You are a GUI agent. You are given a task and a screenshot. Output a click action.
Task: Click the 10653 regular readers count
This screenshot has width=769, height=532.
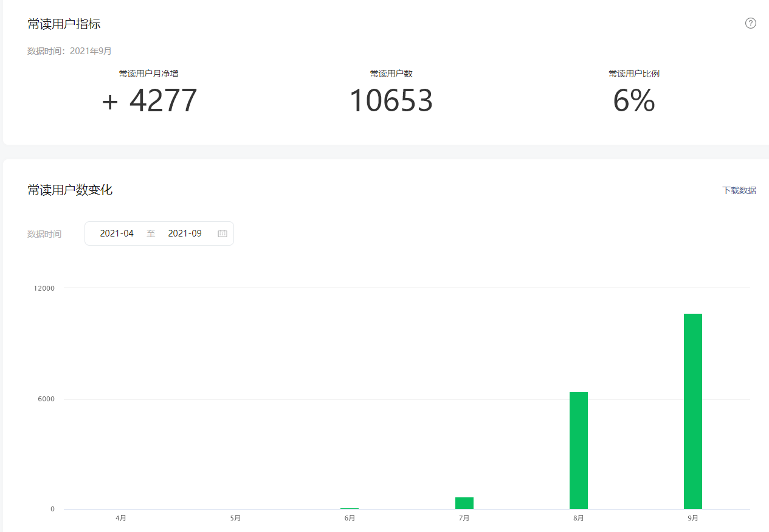[391, 101]
